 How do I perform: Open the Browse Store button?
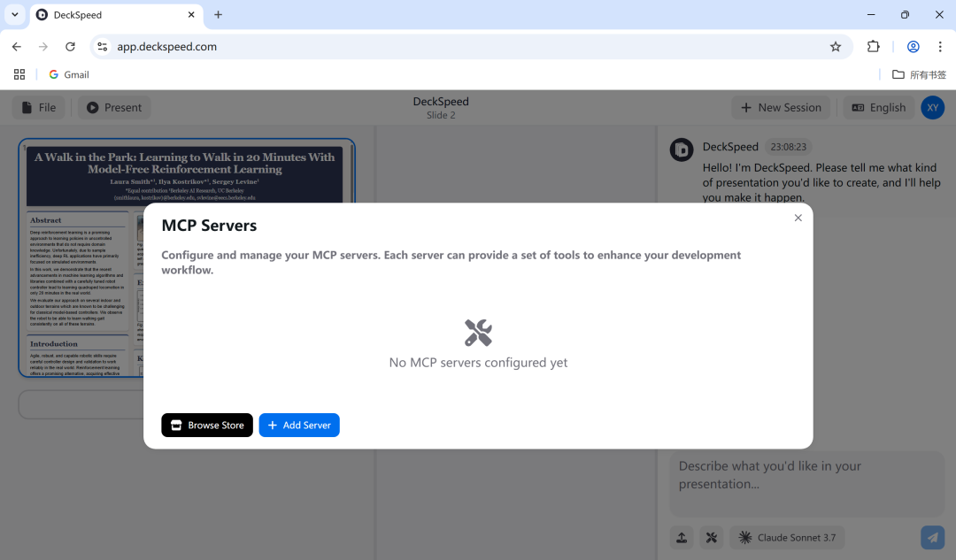click(x=206, y=426)
